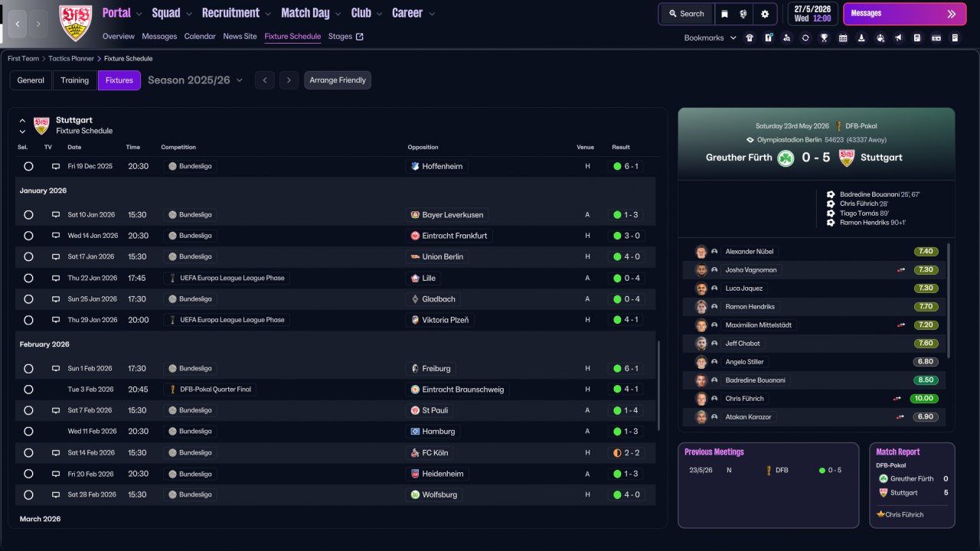Click the circular arrows icon in bookmarks bar
Screen dimensions: 980x551
(805, 37)
